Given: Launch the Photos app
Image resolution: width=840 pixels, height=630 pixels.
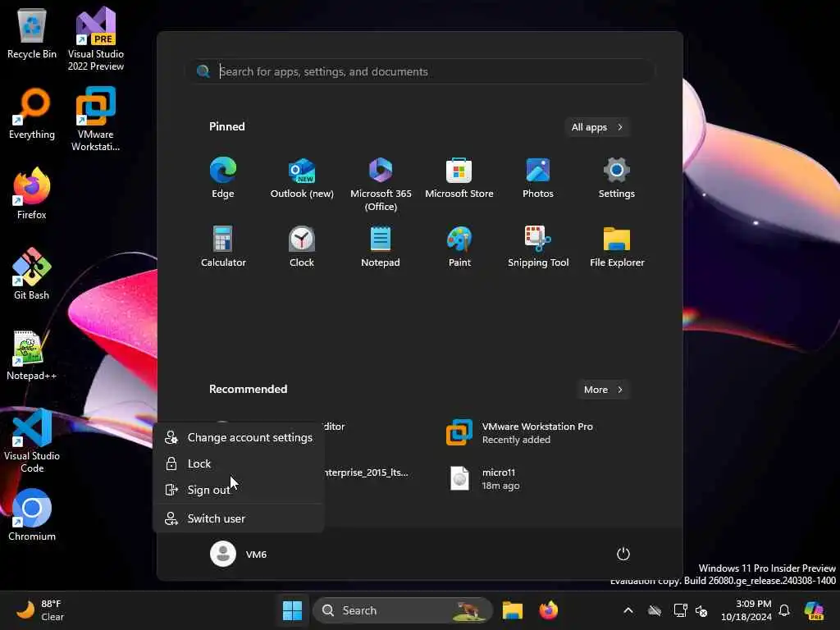Looking at the screenshot, I should click(538, 178).
